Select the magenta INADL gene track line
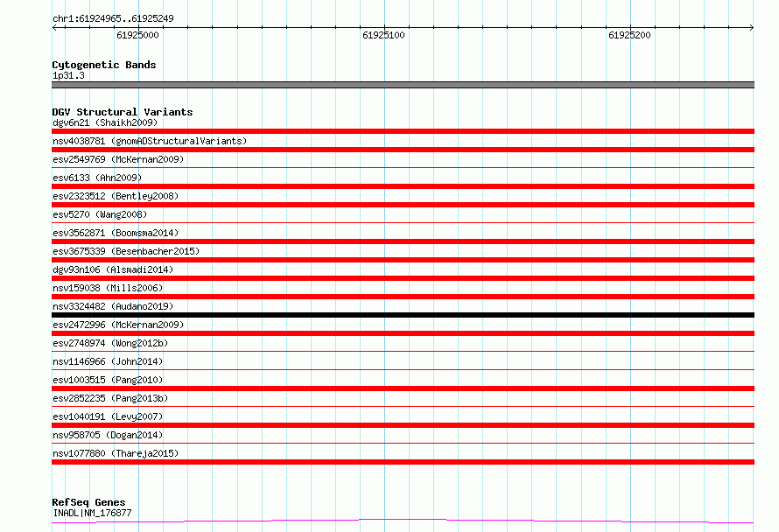 (x=403, y=521)
